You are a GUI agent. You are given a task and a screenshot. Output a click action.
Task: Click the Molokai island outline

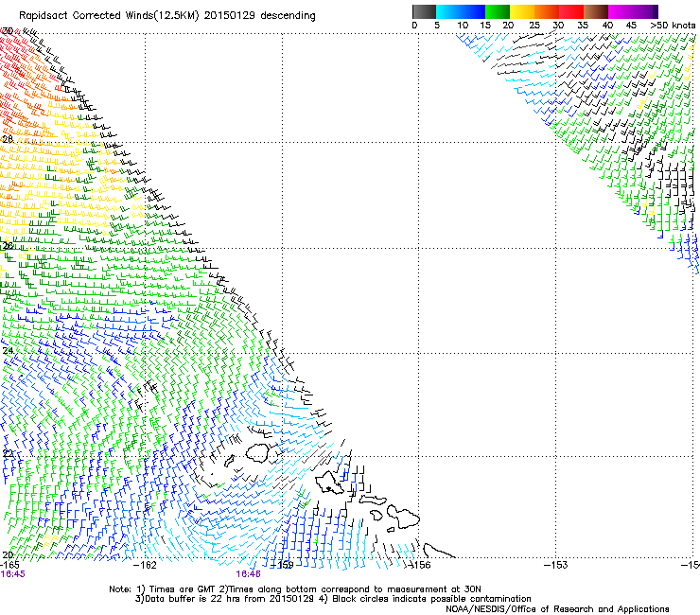point(373,500)
